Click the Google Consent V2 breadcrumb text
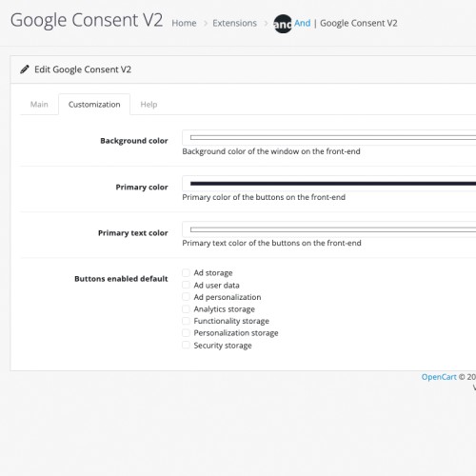The width and height of the screenshot is (476, 476). pos(359,23)
